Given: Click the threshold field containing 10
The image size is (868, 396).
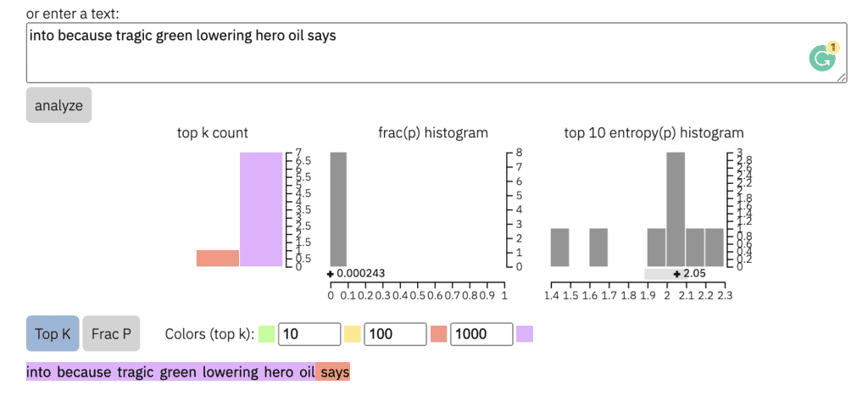Looking at the screenshot, I should [309, 334].
